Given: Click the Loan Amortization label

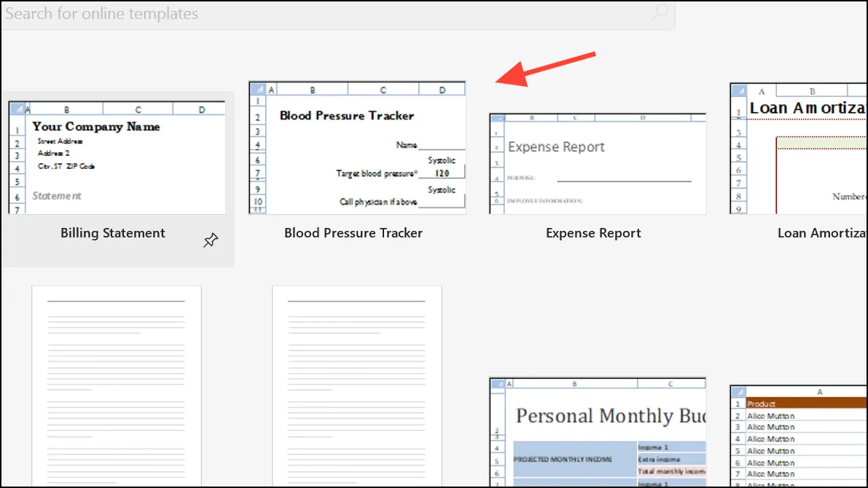Looking at the screenshot, I should 822,233.
